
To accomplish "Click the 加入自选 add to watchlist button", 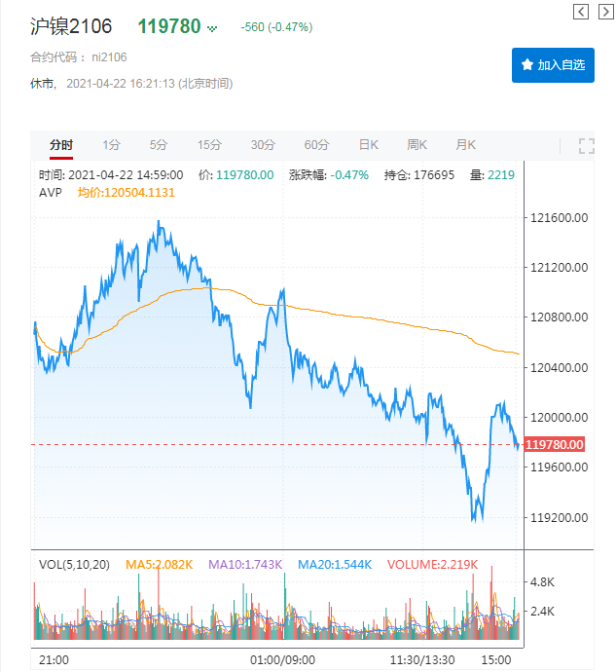I will 553,65.
